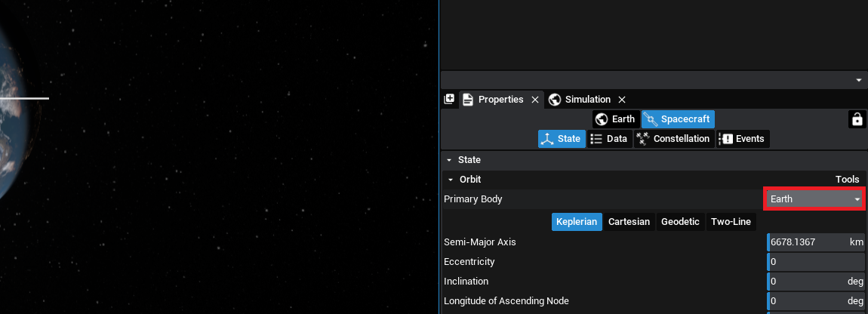This screenshot has width=868, height=314.
Task: Collapse the State section
Action: [450, 160]
